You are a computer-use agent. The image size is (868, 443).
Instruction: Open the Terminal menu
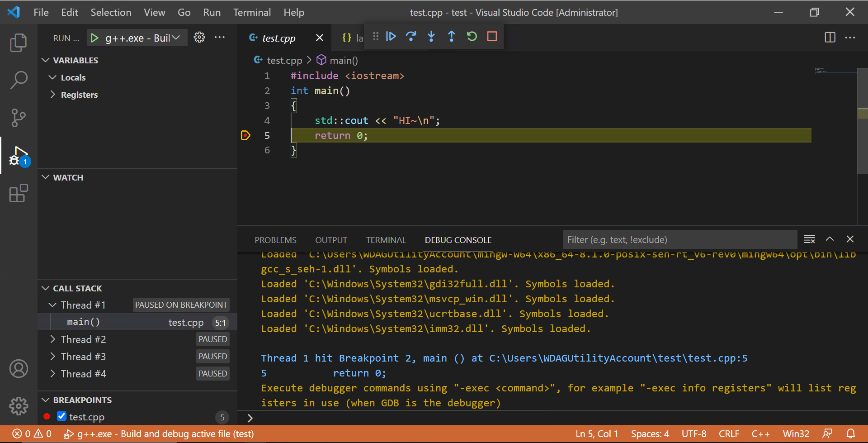click(252, 12)
